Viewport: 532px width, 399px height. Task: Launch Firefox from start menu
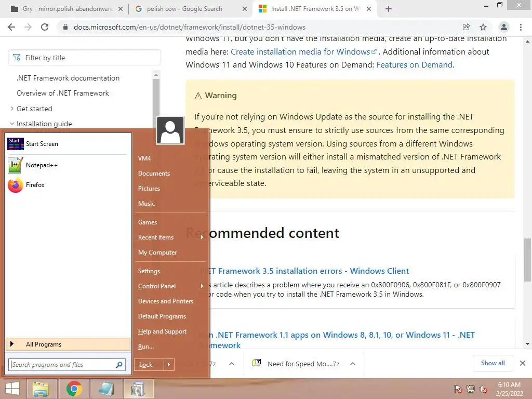67,185
